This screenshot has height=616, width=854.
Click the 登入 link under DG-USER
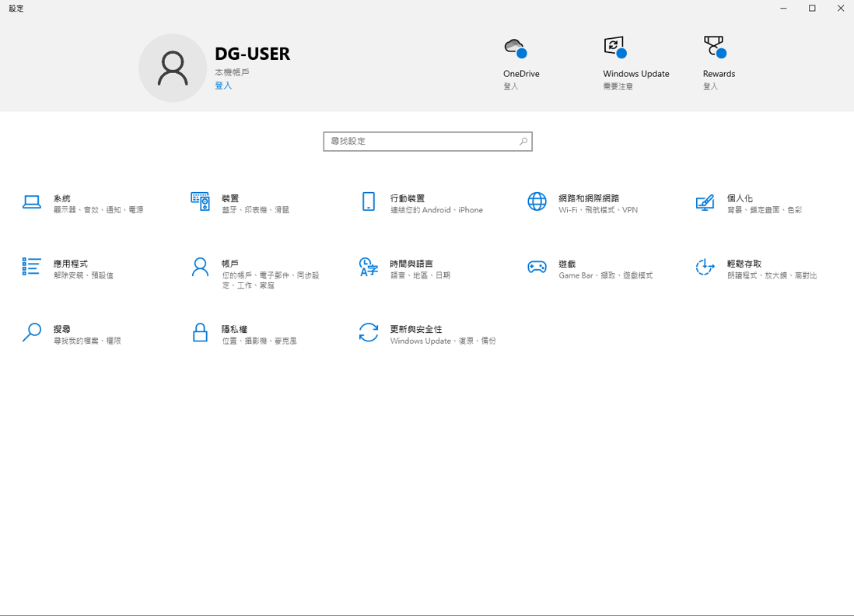coord(223,86)
